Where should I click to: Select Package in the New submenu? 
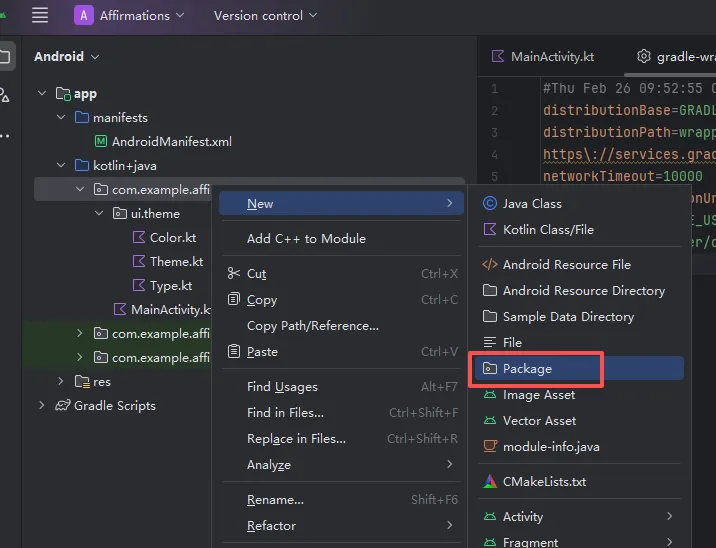click(x=527, y=369)
